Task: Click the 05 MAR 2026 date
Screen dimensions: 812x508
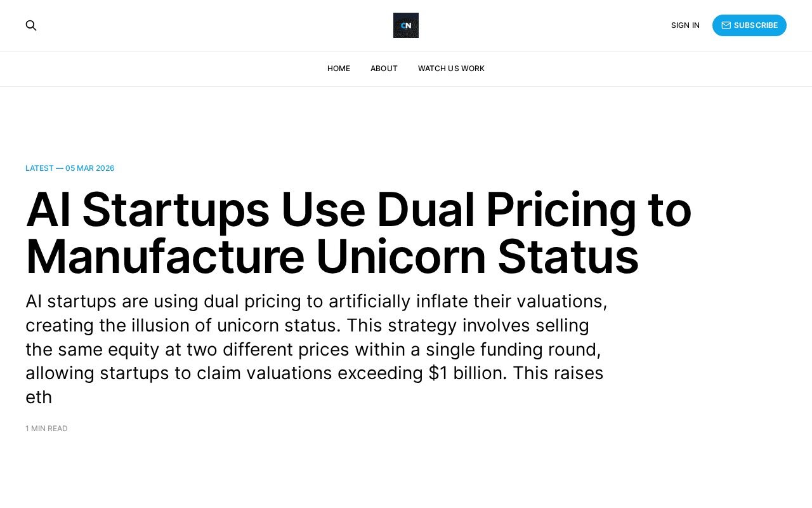Action: pos(90,168)
